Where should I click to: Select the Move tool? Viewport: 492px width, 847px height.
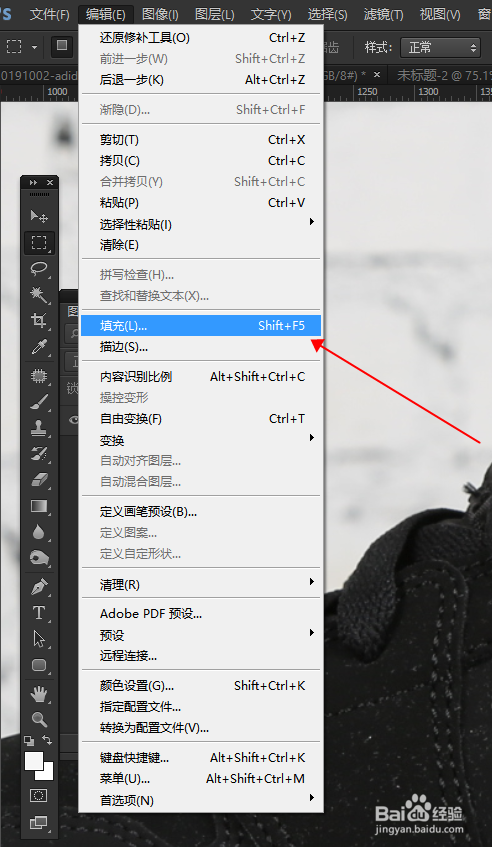point(39,217)
